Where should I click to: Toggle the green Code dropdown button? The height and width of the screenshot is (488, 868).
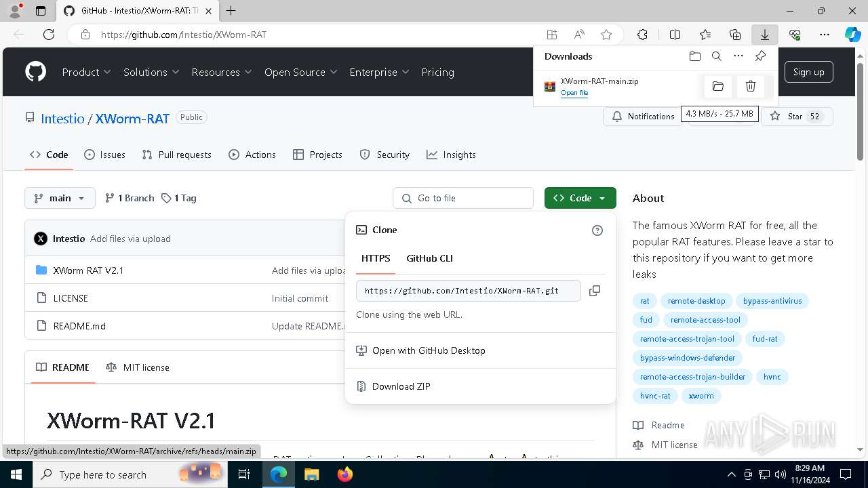580,198
